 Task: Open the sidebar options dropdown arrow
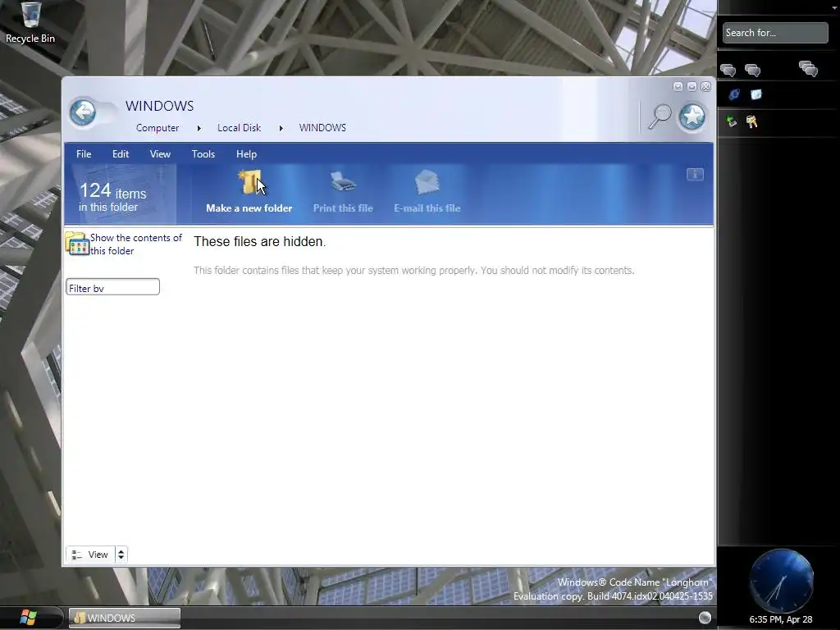coord(833,7)
